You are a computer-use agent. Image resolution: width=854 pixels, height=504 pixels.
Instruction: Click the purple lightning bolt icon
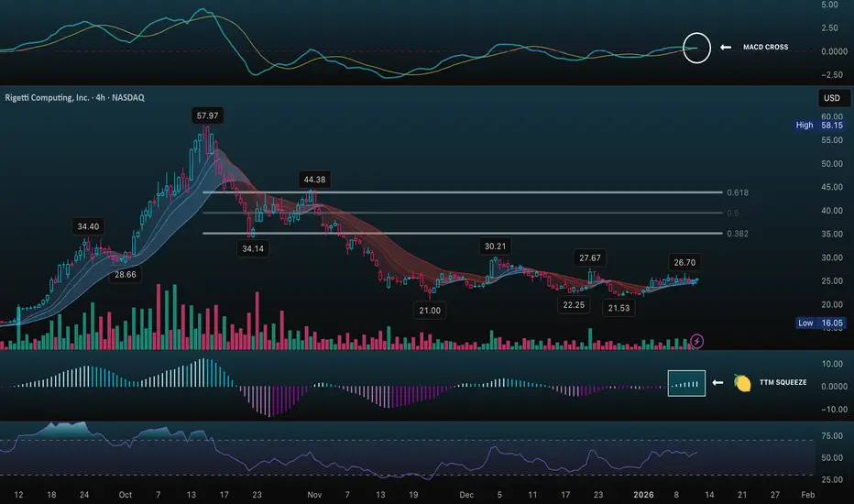point(696,342)
